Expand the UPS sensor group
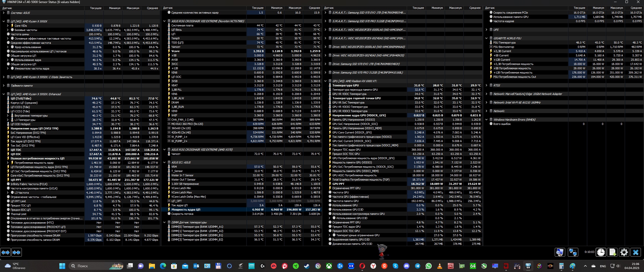This screenshot has height=272, width=644. point(486,30)
